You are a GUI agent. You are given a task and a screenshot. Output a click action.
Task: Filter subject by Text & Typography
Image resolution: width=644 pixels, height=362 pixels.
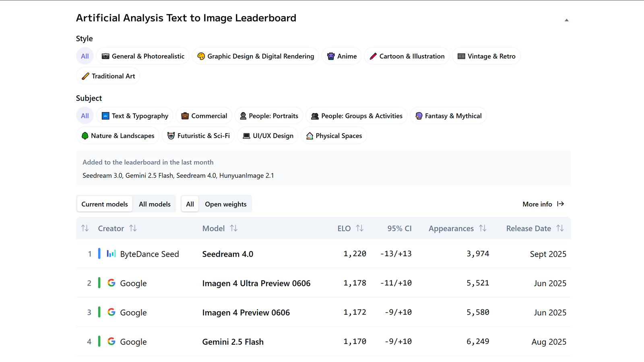click(x=135, y=116)
